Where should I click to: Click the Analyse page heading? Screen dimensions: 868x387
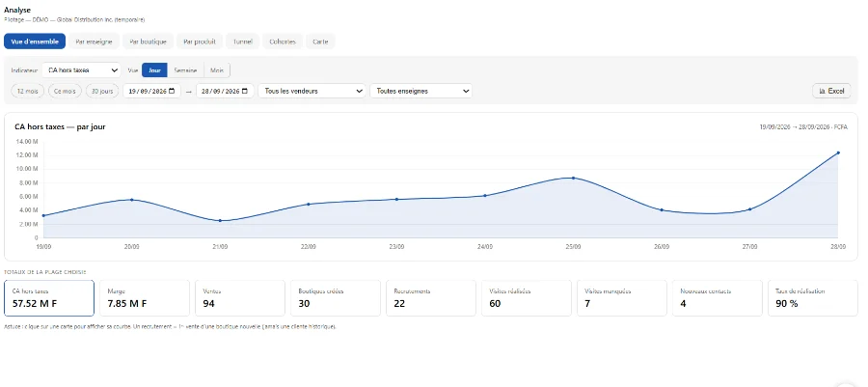coord(17,10)
